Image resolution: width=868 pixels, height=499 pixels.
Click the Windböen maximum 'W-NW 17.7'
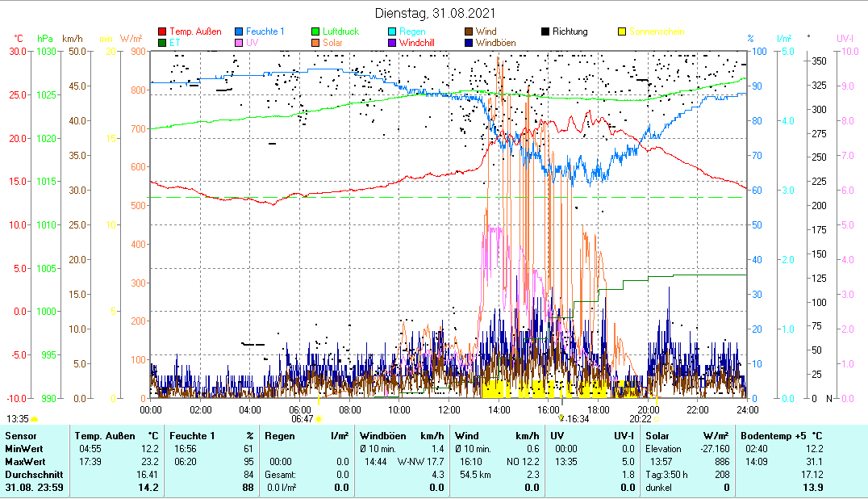pyautogui.click(x=421, y=461)
